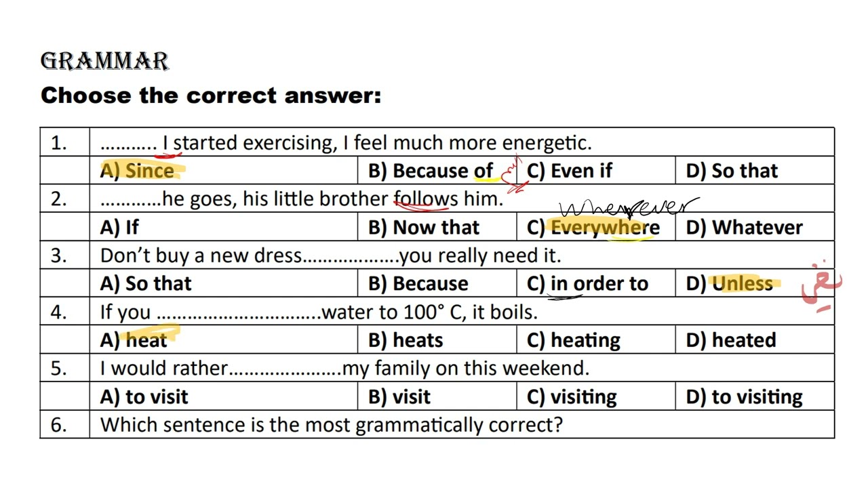This screenshot has width=868, height=488.
Task: Pick option C) heating
Action: click(574, 340)
